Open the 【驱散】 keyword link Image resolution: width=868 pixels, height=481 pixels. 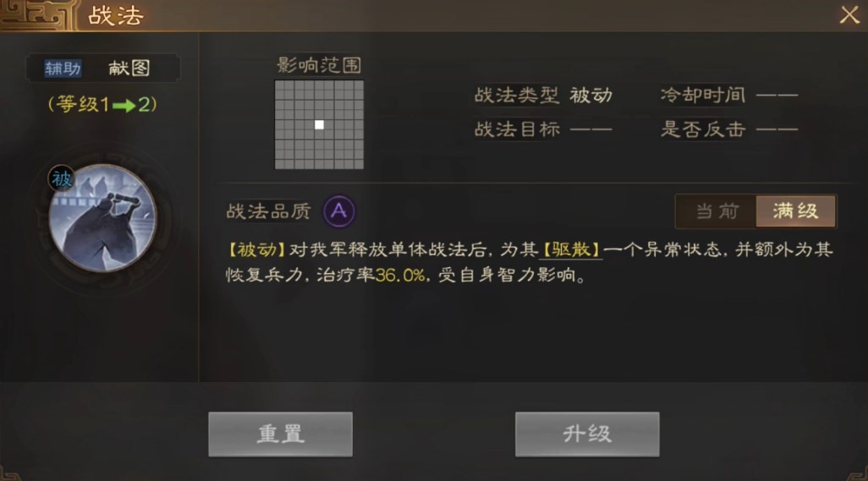pos(571,250)
